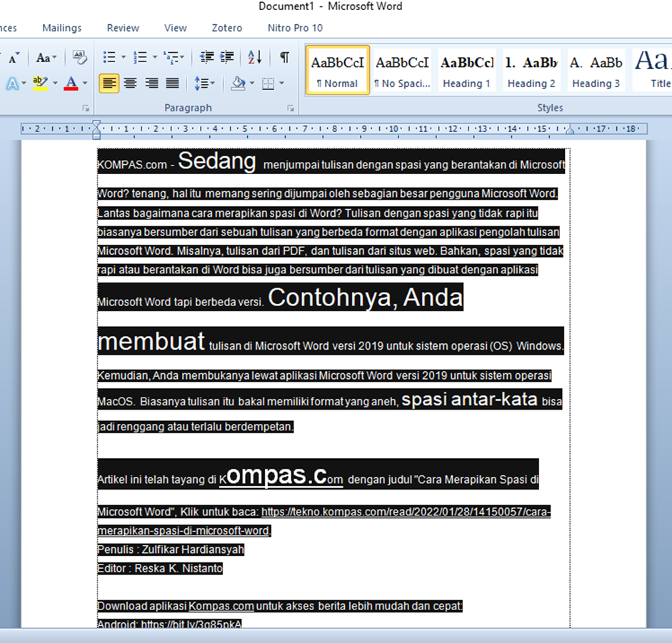The height and width of the screenshot is (643, 672).
Task: Click the horizontal ruler at mark 10
Action: pos(393,128)
